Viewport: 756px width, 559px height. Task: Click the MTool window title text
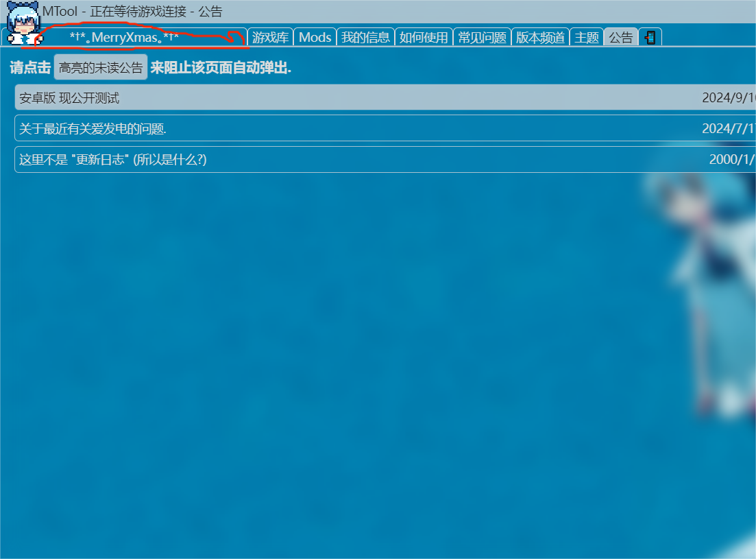[x=132, y=12]
